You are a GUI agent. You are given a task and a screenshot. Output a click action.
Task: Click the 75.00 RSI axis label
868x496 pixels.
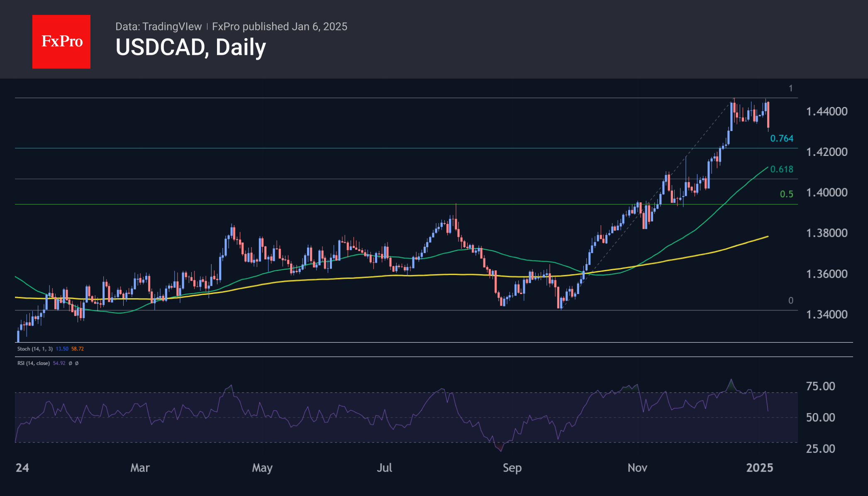coord(820,386)
